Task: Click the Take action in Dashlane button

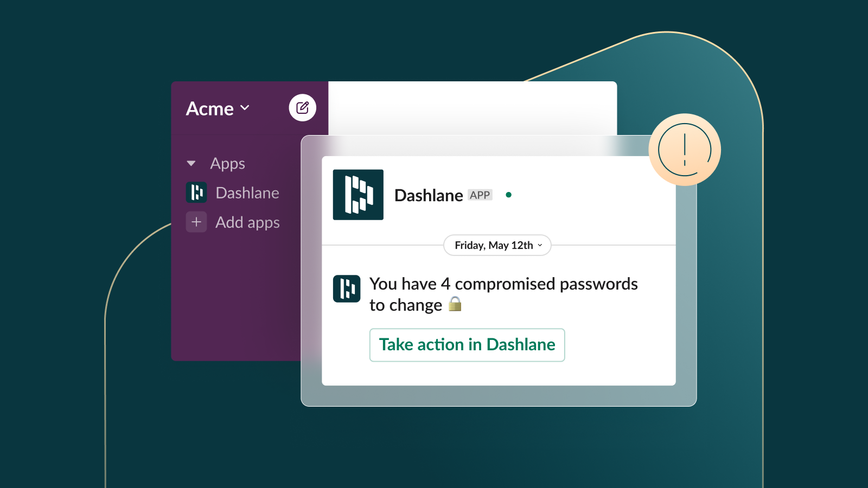Action: pos(467,345)
